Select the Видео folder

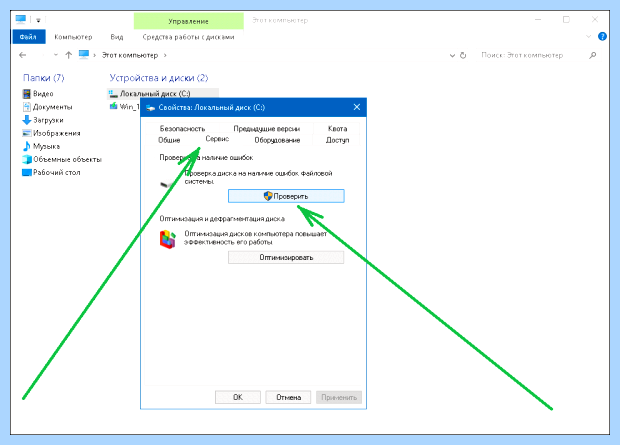pyautogui.click(x=38, y=94)
